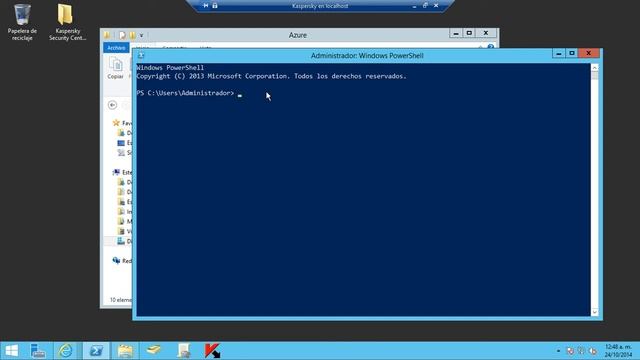Click the help icon in Azure window
Image resolution: width=640 pixels, height=360 pixels.
491,47
